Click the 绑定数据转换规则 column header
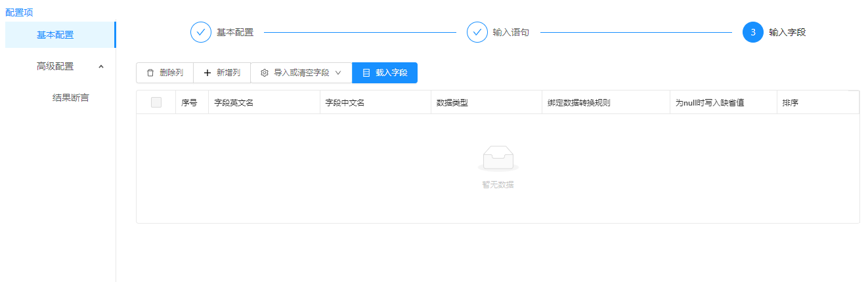The height and width of the screenshot is (282, 868). pyautogui.click(x=579, y=103)
